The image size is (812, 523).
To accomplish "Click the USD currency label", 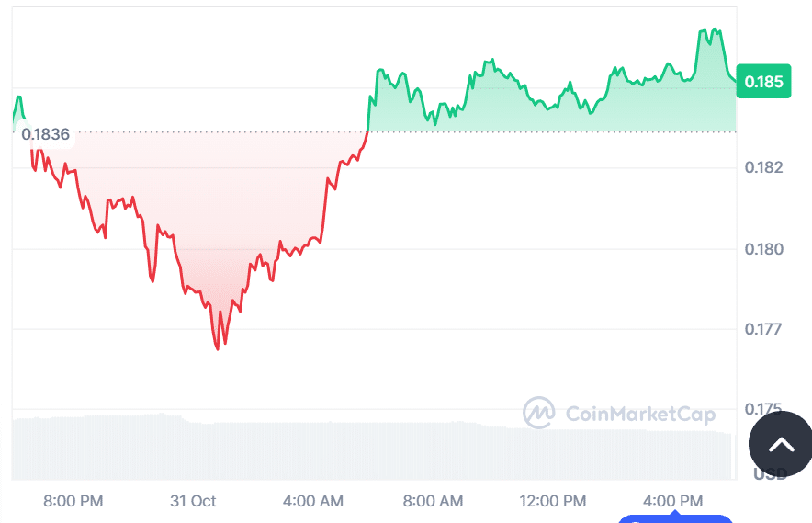I will (x=770, y=474).
